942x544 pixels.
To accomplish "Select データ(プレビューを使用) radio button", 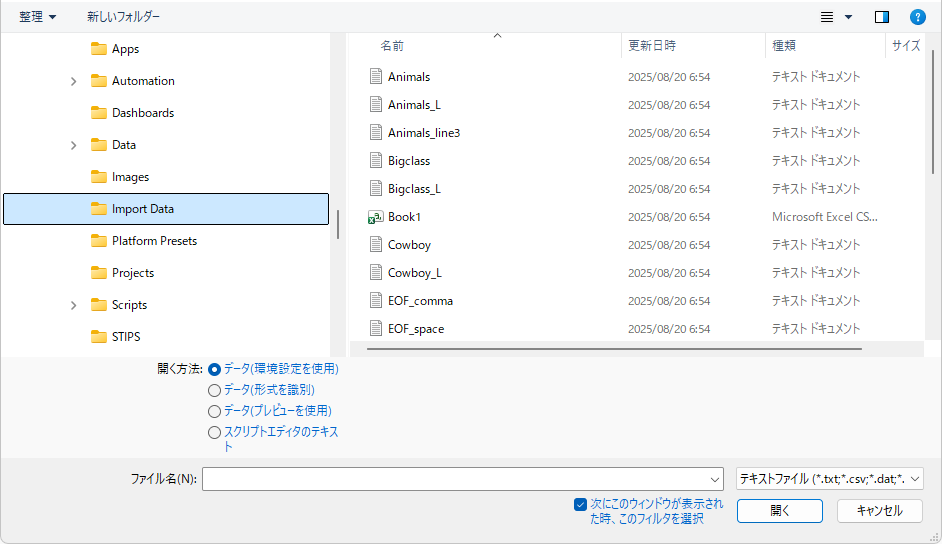I will (x=214, y=411).
